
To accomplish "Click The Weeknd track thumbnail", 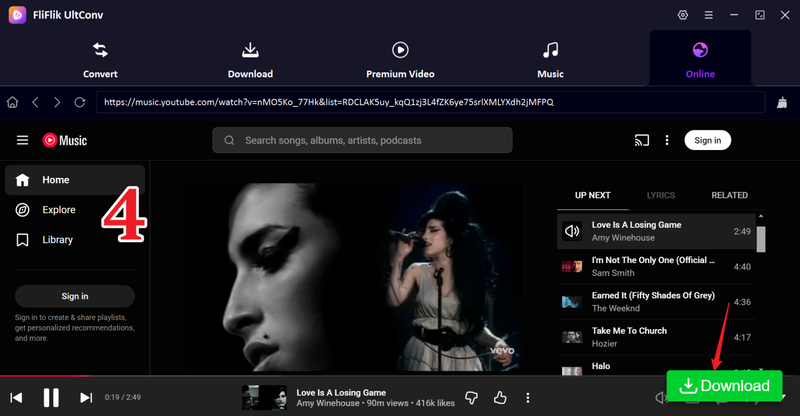I will (572, 302).
